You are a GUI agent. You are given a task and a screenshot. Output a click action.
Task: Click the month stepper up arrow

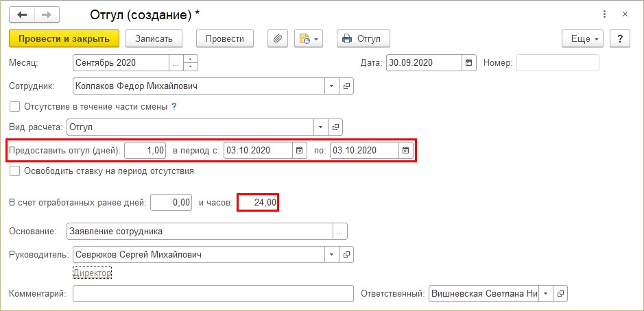coord(191,60)
